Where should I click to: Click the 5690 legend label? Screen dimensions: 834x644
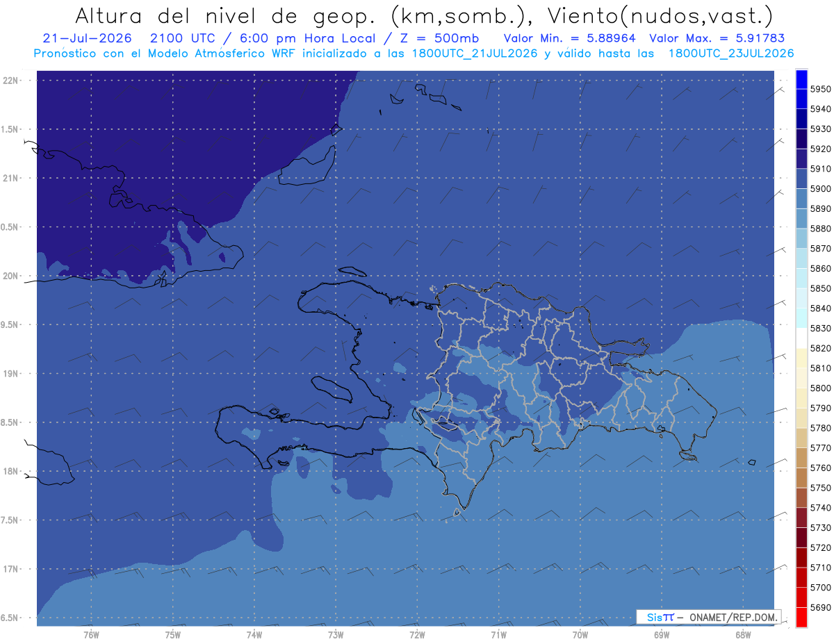point(820,607)
